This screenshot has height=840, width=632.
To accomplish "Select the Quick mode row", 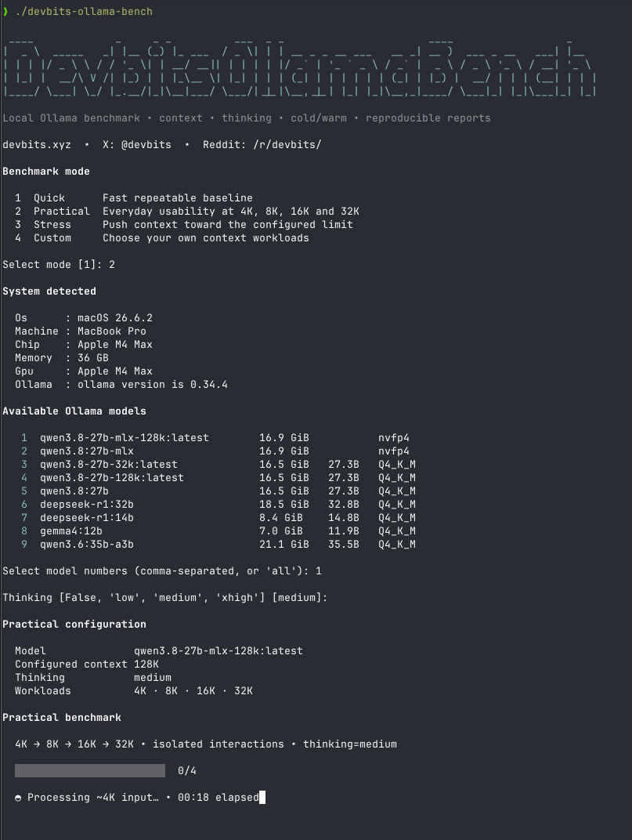I will pyautogui.click(x=134, y=197).
